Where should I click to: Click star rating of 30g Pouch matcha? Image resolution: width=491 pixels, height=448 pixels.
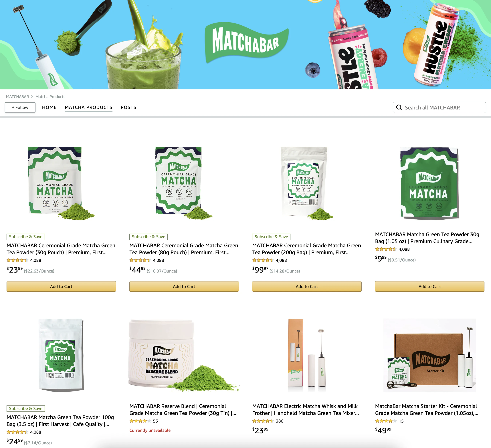(x=17, y=260)
